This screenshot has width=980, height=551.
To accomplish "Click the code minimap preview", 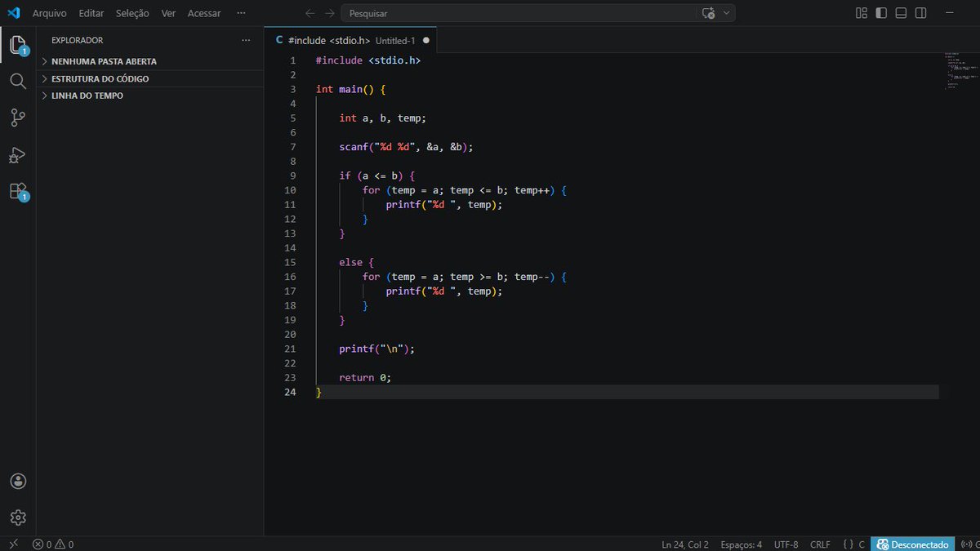I will coord(960,72).
